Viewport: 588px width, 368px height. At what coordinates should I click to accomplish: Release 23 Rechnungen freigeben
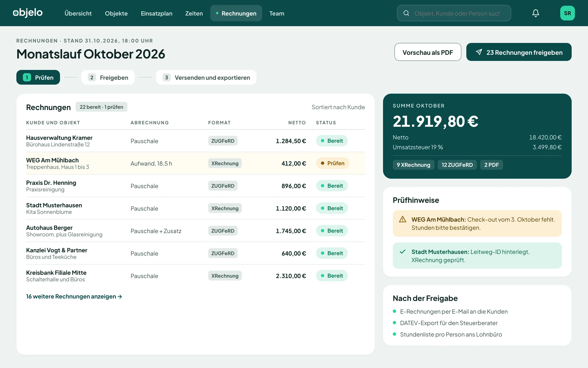point(519,52)
